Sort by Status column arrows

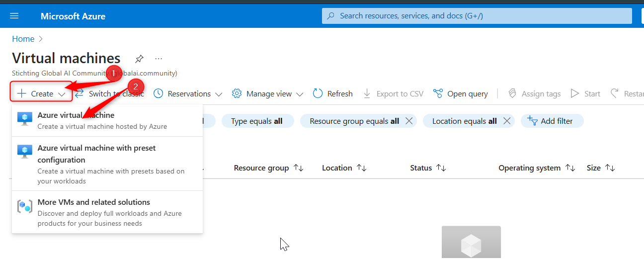[441, 168]
